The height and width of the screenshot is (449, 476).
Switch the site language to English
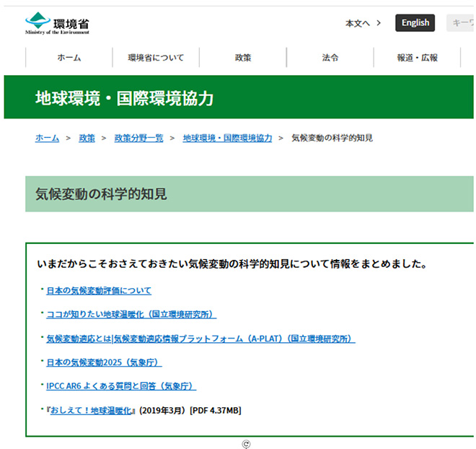(415, 23)
